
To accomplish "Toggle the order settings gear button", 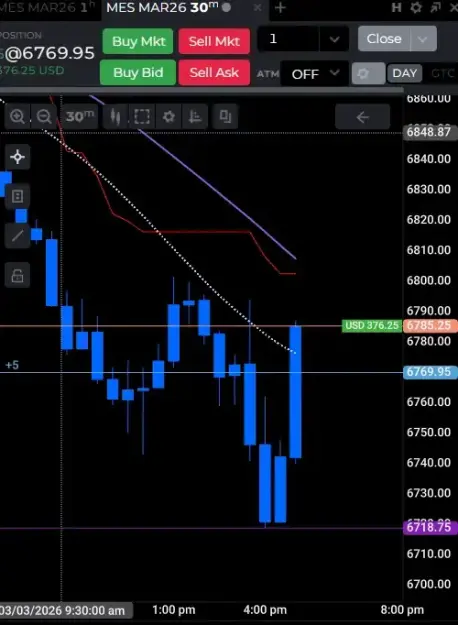I will pos(368,73).
